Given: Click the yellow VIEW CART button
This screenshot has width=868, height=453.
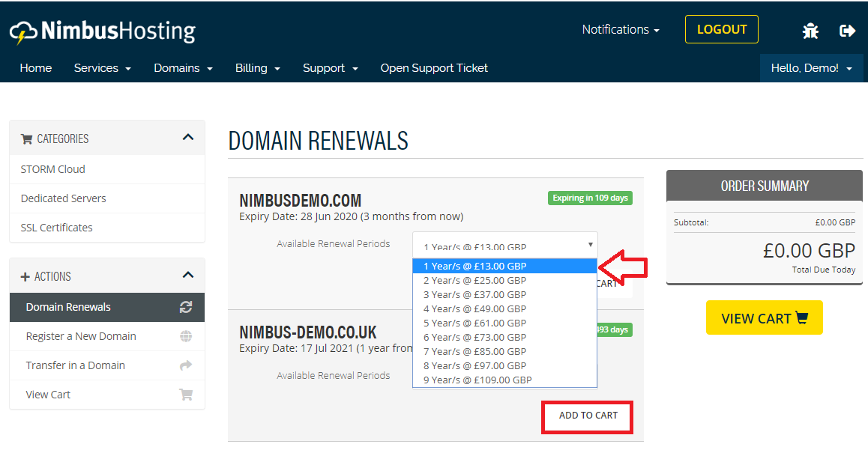Looking at the screenshot, I should 765,318.
